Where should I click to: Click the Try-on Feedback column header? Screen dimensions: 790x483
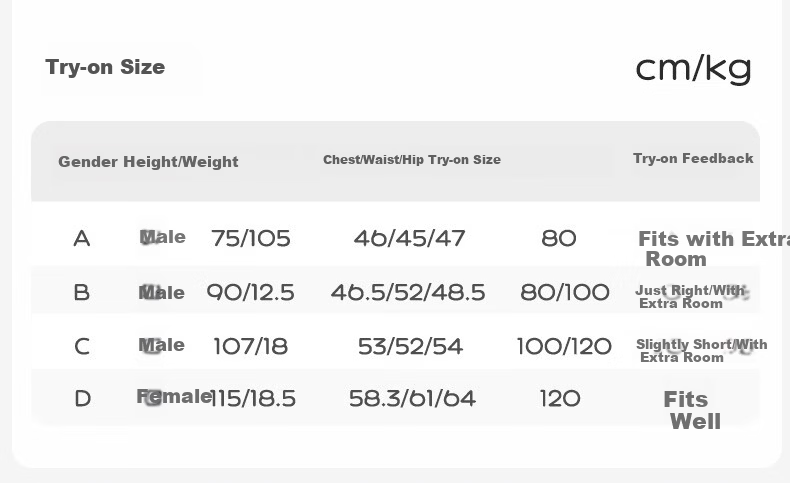click(693, 159)
